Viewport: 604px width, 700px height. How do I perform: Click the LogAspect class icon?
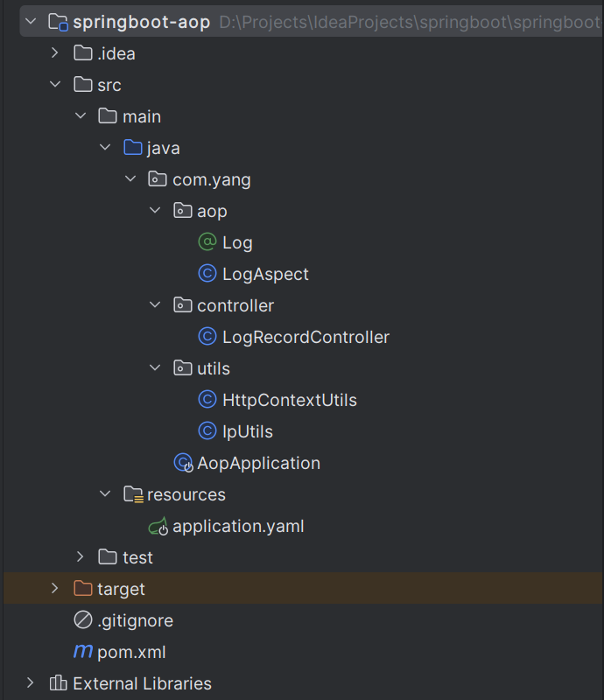click(x=207, y=274)
